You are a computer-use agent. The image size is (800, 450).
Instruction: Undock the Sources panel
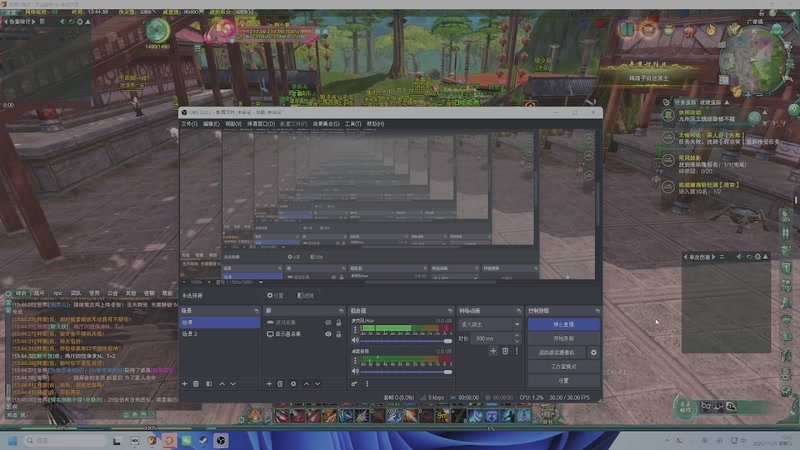341,311
